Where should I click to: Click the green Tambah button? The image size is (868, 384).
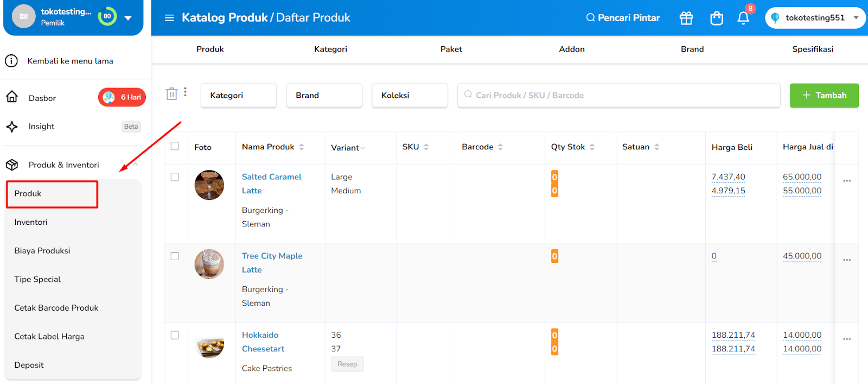pyautogui.click(x=824, y=96)
